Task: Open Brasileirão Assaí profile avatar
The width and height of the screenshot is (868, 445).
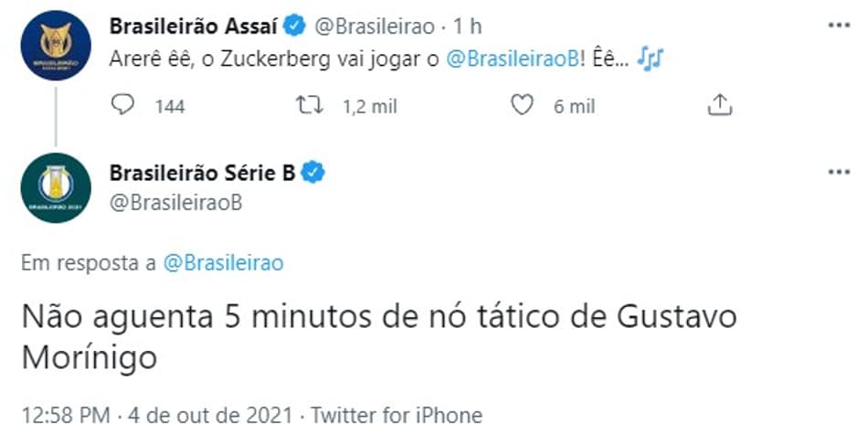Action: click(56, 46)
